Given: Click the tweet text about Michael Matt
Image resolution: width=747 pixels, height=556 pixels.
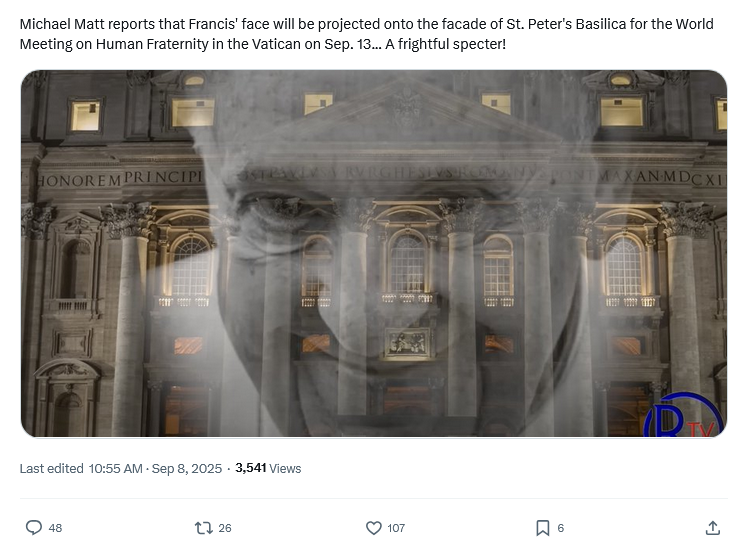Looking at the screenshot, I should point(366,34).
